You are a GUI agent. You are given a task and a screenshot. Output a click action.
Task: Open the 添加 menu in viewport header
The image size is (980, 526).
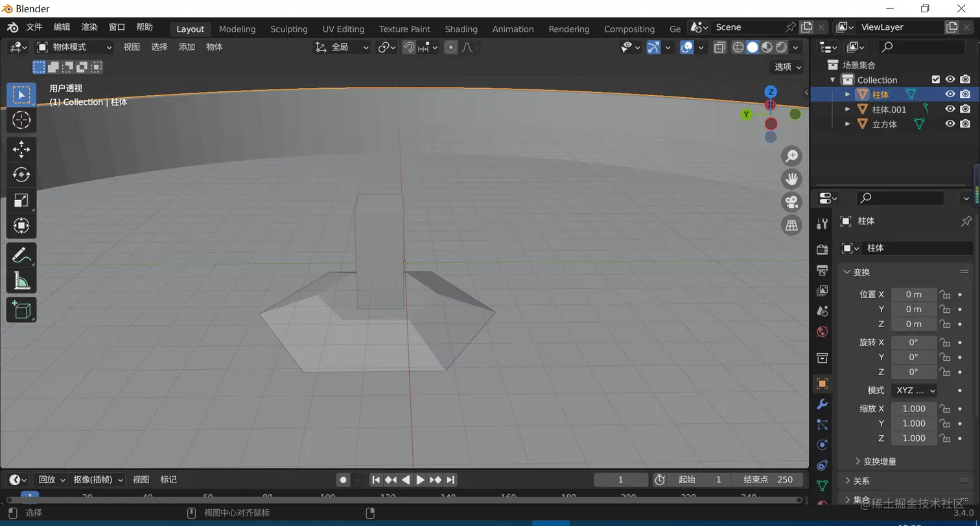pos(187,47)
